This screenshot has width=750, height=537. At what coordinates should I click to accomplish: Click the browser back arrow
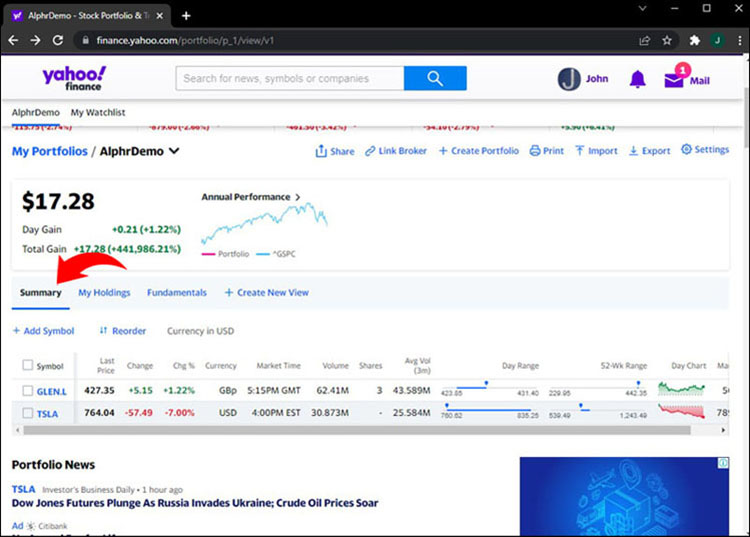click(13, 41)
